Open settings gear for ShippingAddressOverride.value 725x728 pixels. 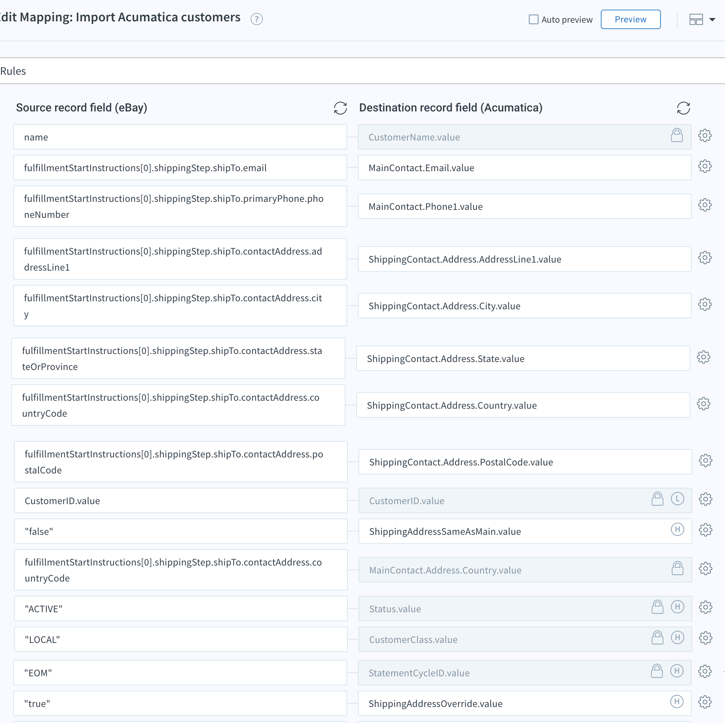[x=705, y=702]
